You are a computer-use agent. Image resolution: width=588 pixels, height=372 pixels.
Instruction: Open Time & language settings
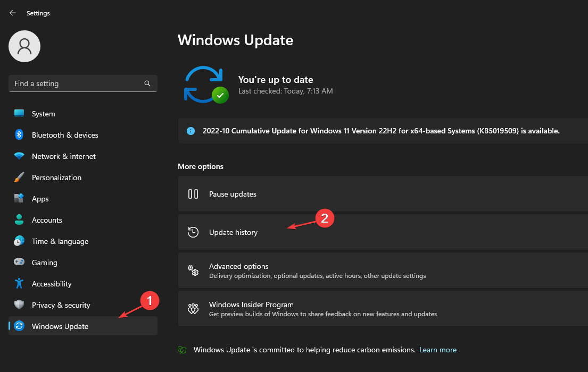tap(83, 241)
